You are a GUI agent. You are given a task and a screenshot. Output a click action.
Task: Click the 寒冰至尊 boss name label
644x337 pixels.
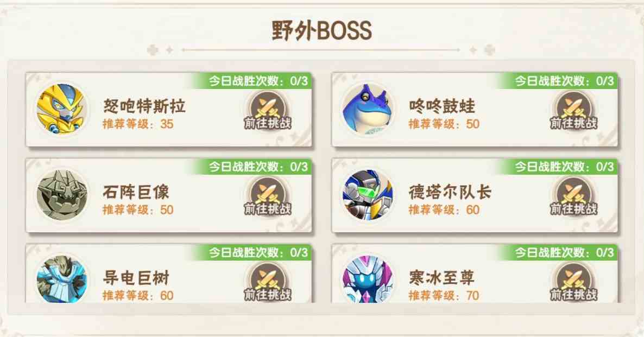[442, 278]
